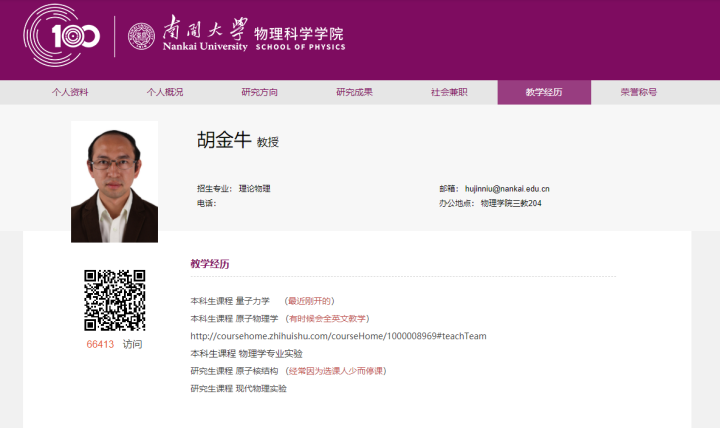Image resolution: width=720 pixels, height=428 pixels.
Task: Click the QR code image
Action: (x=114, y=300)
